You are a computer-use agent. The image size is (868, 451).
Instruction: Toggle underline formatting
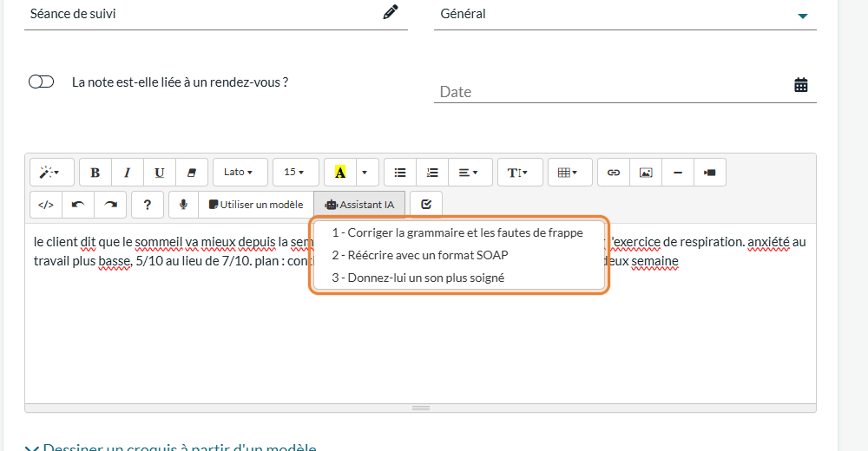tap(160, 172)
